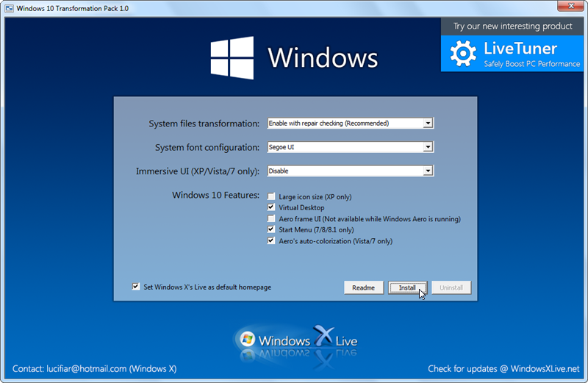Viewport: 588px width, 383px height.
Task: Toggle the Aero frame UI checkbox
Action: coord(271,219)
